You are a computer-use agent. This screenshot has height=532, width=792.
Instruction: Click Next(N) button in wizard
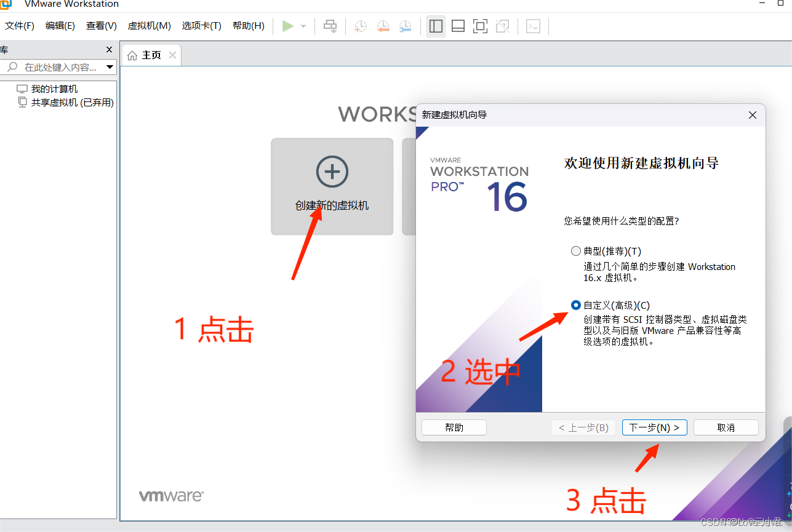654,427
